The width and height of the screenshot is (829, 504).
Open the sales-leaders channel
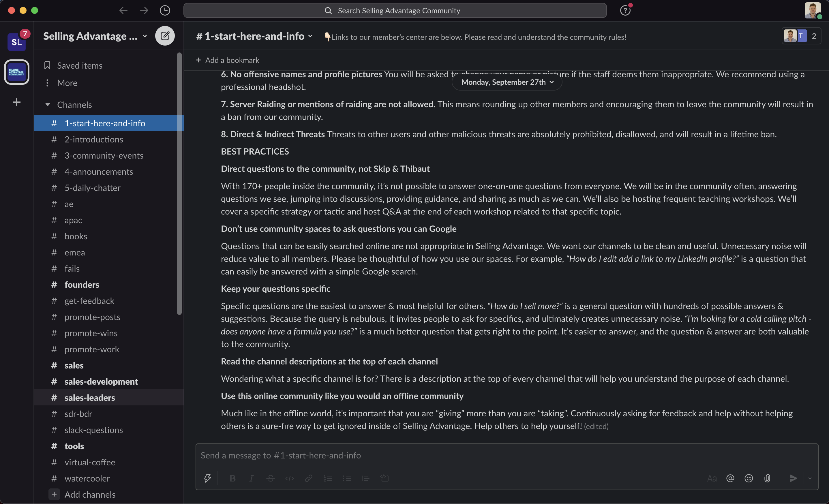point(109,397)
